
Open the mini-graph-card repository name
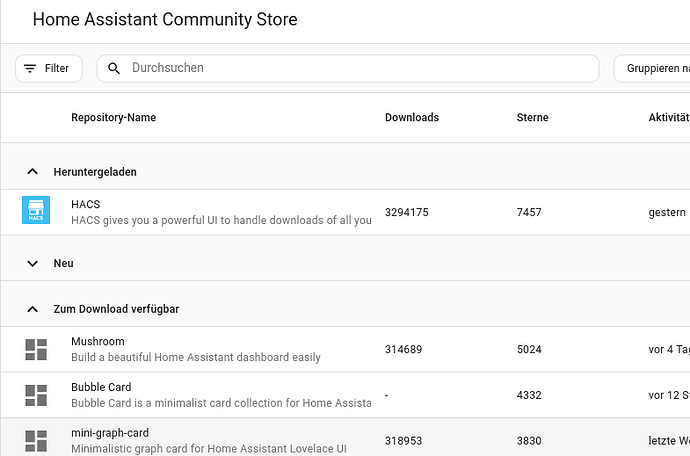110,433
